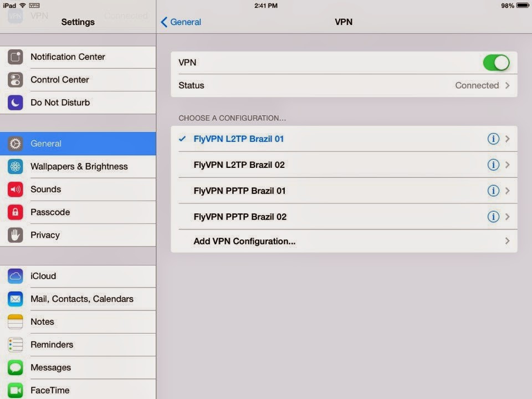Open Notification Center icon in sidebar
The width and height of the screenshot is (532, 399).
pyautogui.click(x=16, y=57)
